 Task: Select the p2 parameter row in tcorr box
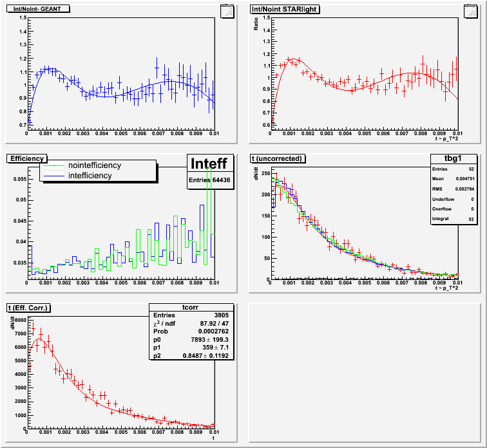pyautogui.click(x=190, y=355)
